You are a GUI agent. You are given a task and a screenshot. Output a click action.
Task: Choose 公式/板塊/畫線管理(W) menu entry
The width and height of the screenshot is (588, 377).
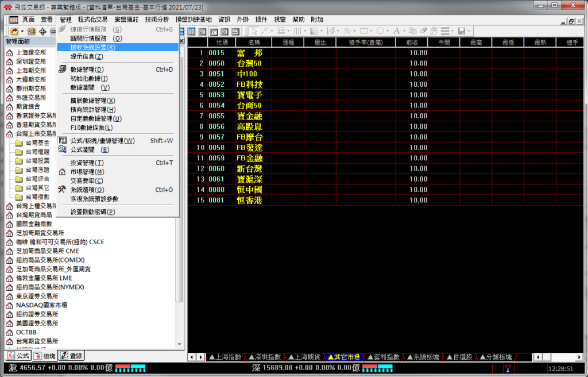(x=118, y=141)
